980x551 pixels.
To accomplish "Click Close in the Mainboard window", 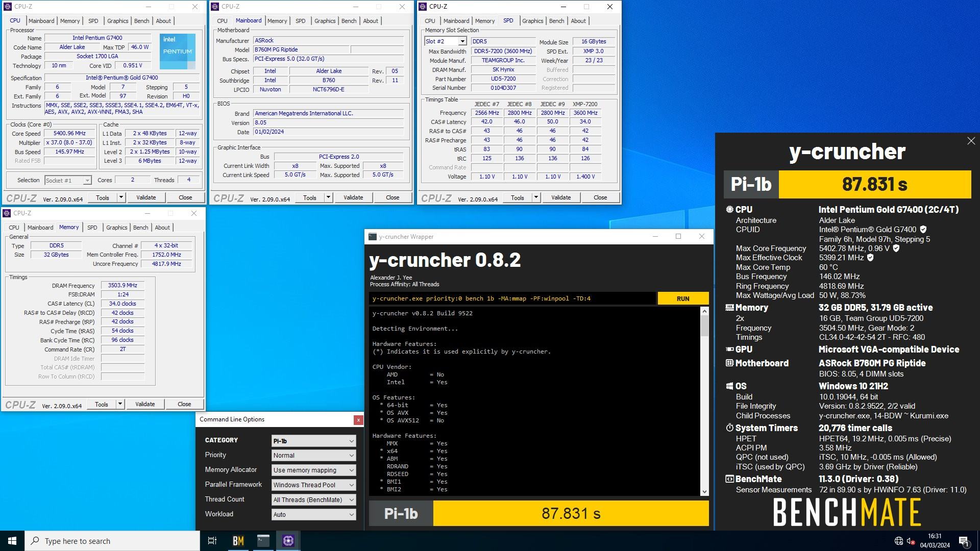I will coord(393,197).
